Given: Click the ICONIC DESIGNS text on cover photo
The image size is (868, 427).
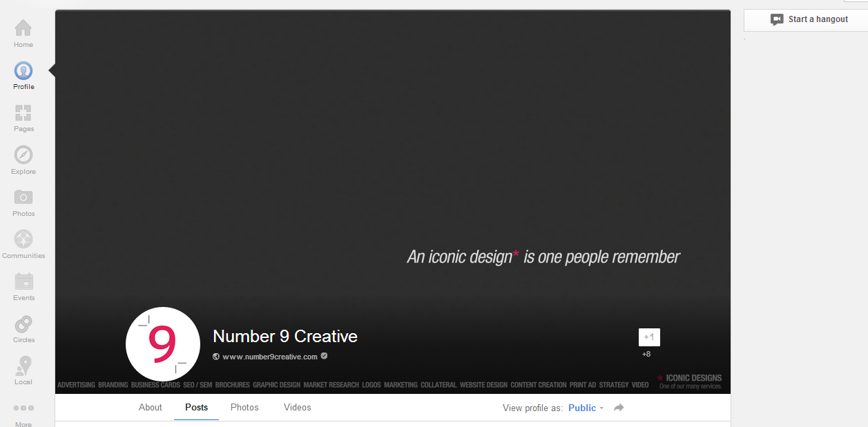Looking at the screenshot, I should click(x=693, y=378).
